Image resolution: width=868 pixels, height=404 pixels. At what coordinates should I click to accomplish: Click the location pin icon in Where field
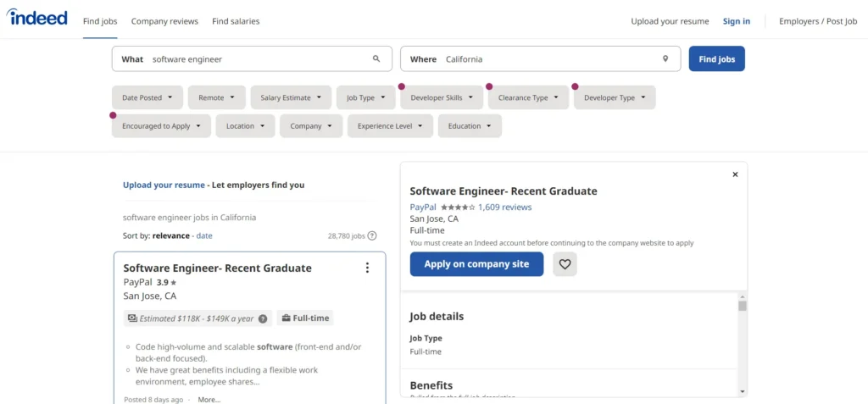pos(665,59)
